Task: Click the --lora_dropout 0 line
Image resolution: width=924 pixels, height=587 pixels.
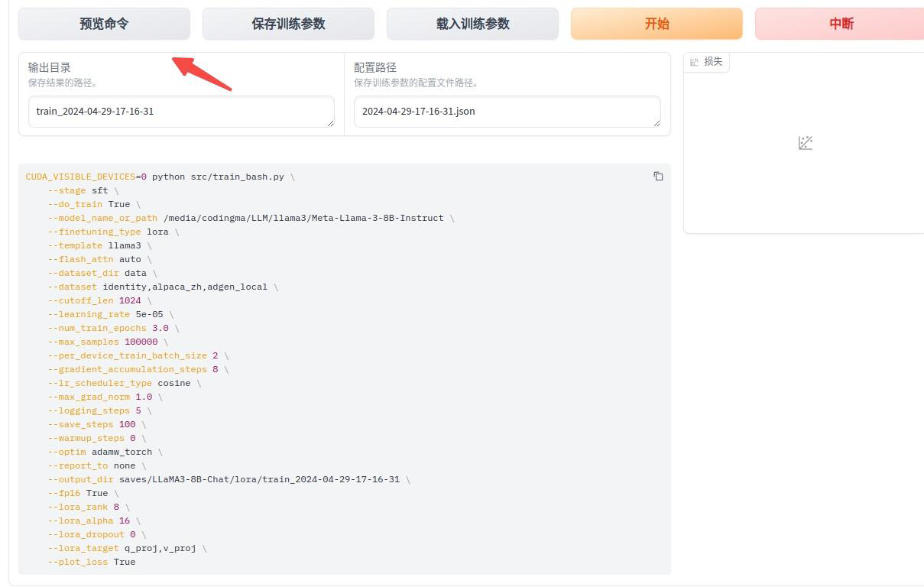Action: click(x=97, y=534)
